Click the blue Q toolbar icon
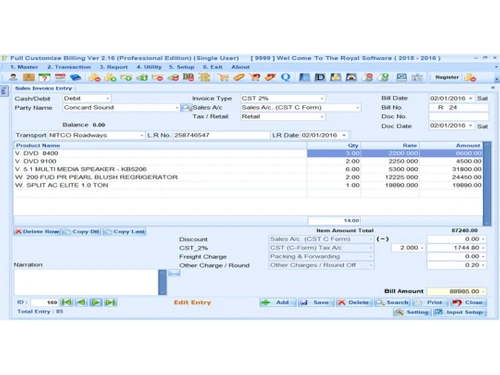Screen dimensions: 500x375 (x=286, y=77)
